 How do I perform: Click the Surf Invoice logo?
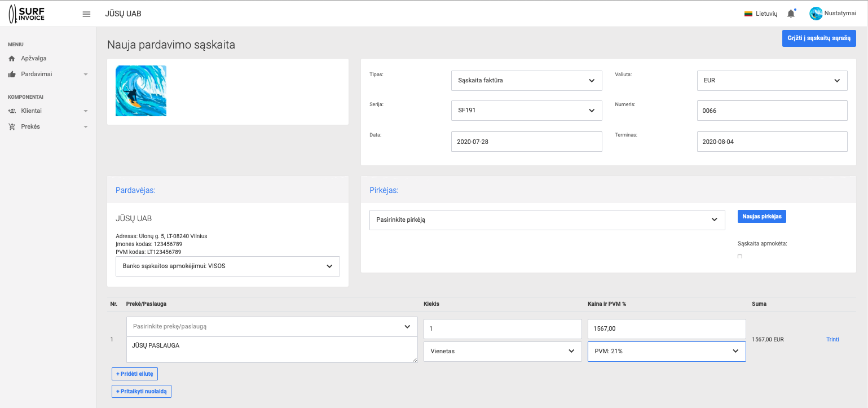click(27, 14)
